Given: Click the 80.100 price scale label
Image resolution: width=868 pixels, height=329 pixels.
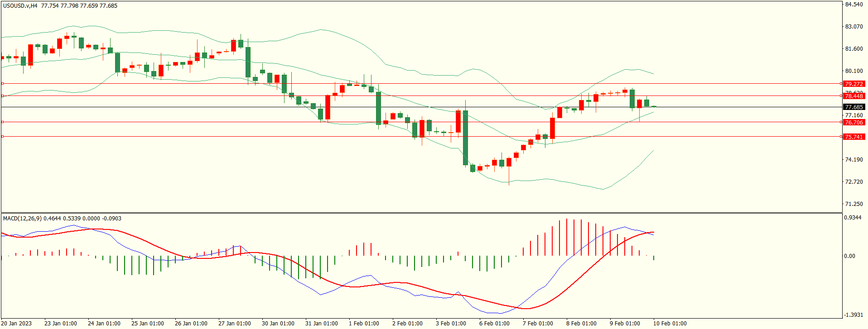Looking at the screenshot, I should coord(854,71).
